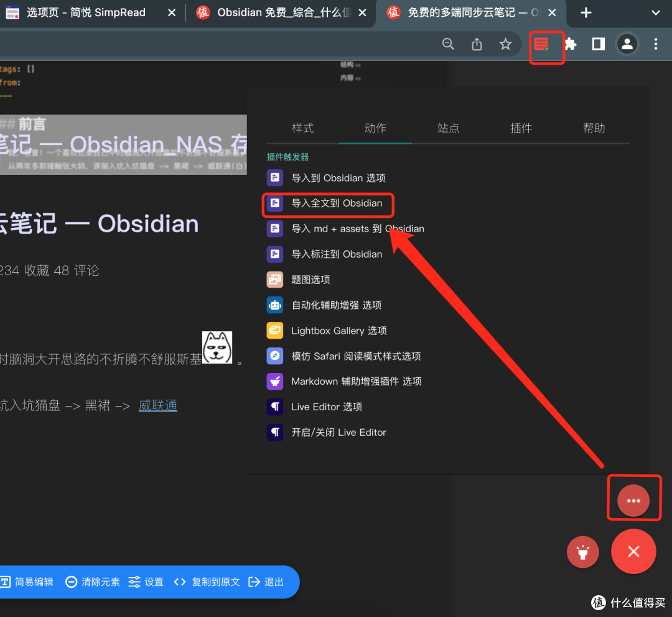Screen dimensions: 672x617
Task: Open page zoom via the magnifier icon
Action: click(x=448, y=44)
